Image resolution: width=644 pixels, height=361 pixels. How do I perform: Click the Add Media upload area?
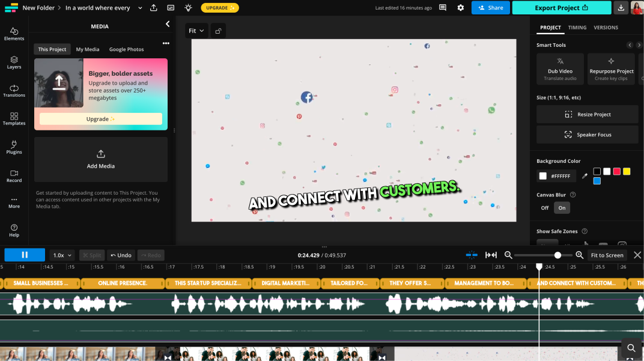click(101, 159)
